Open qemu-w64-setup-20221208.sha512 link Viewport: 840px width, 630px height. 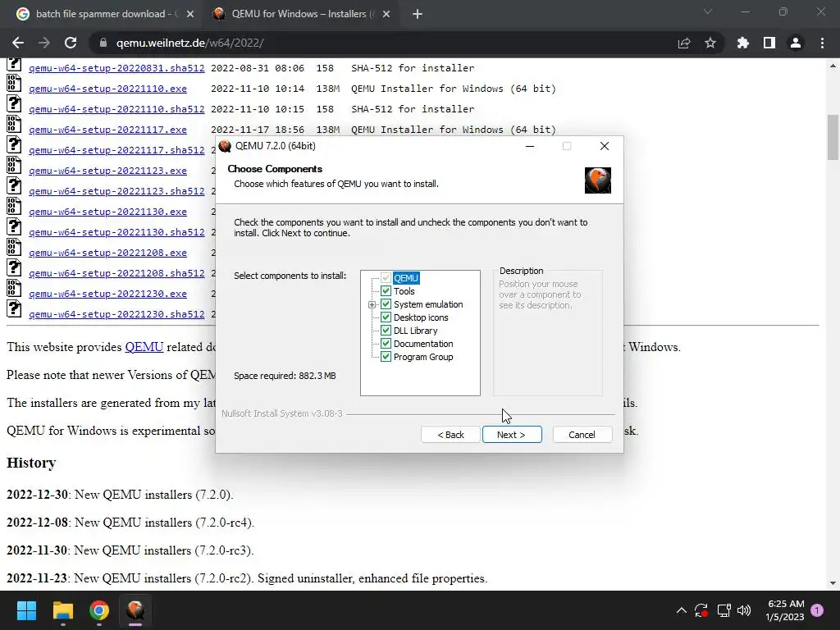pos(116,273)
